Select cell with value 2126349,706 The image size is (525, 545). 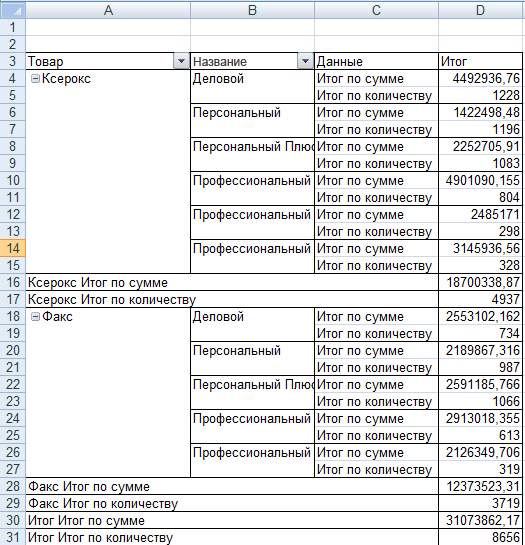(480, 452)
